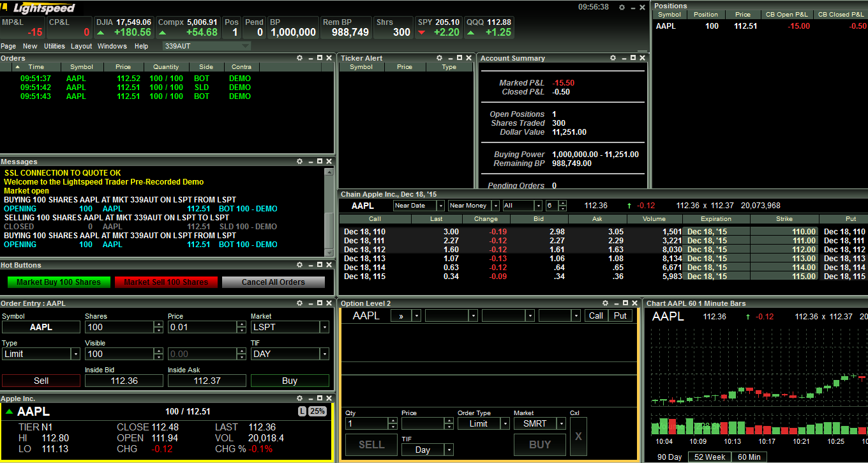Maximize the Order Entry panel
Screen dimensions: 868x463
point(320,303)
